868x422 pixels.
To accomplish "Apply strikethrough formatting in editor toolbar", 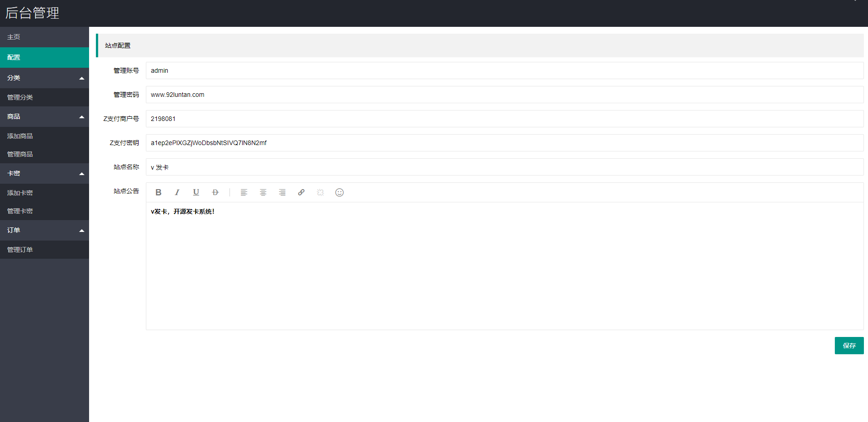I will click(215, 192).
